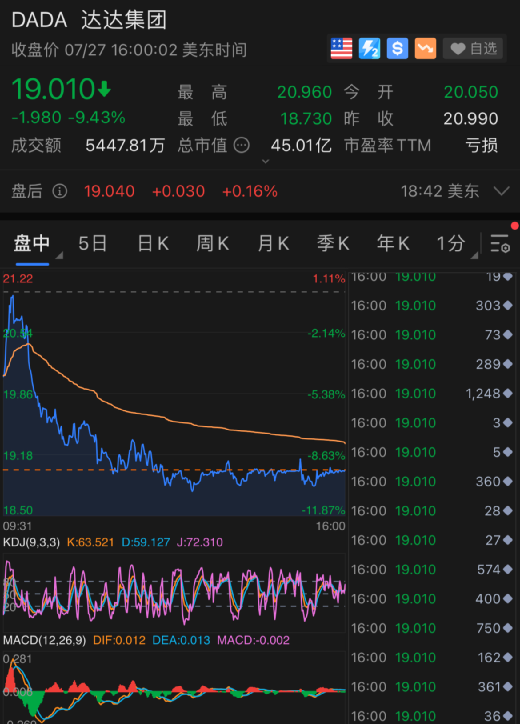The width and height of the screenshot is (520, 724).
Task: Tap the blue dollar sign icon
Action: pos(397,48)
